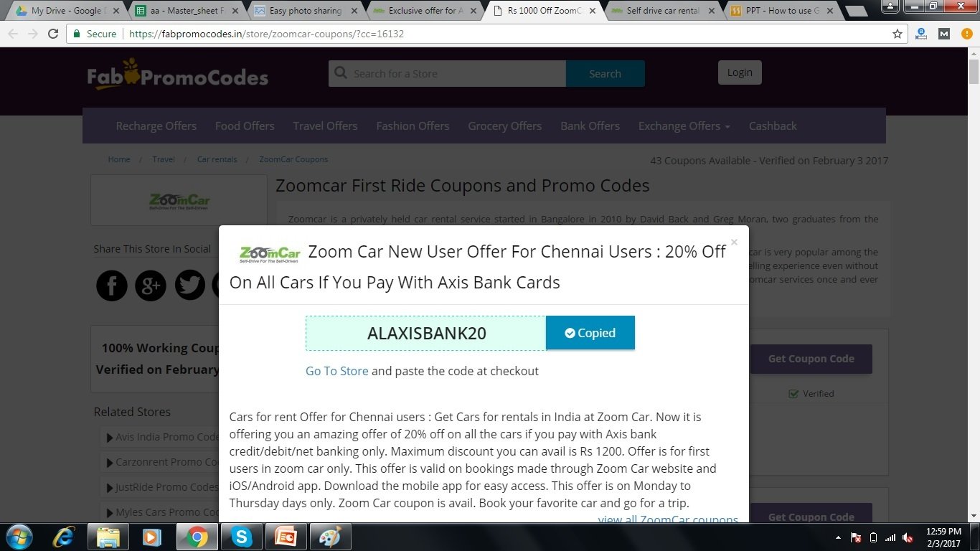The image size is (980, 551).
Task: Click the Login button
Action: click(740, 72)
